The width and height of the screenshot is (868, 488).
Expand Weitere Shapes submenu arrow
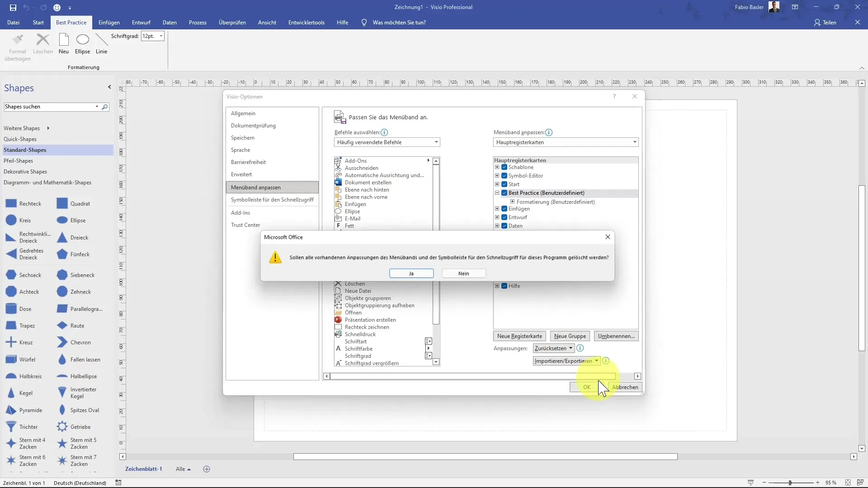48,128
